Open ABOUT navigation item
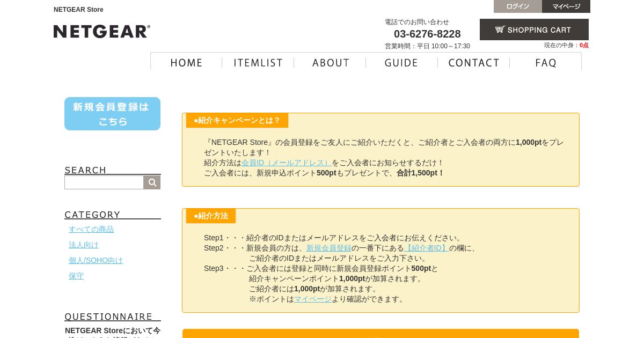This screenshot has height=338, width=644. click(330, 63)
